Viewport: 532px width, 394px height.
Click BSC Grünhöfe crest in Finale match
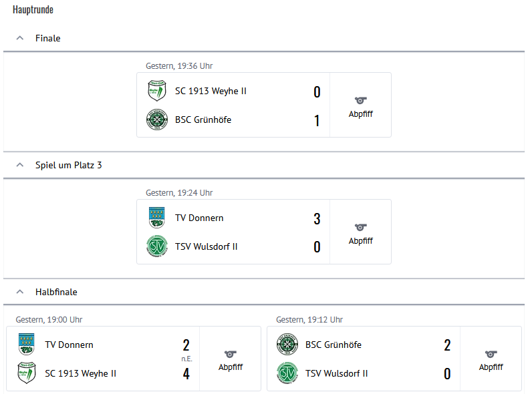click(x=156, y=120)
